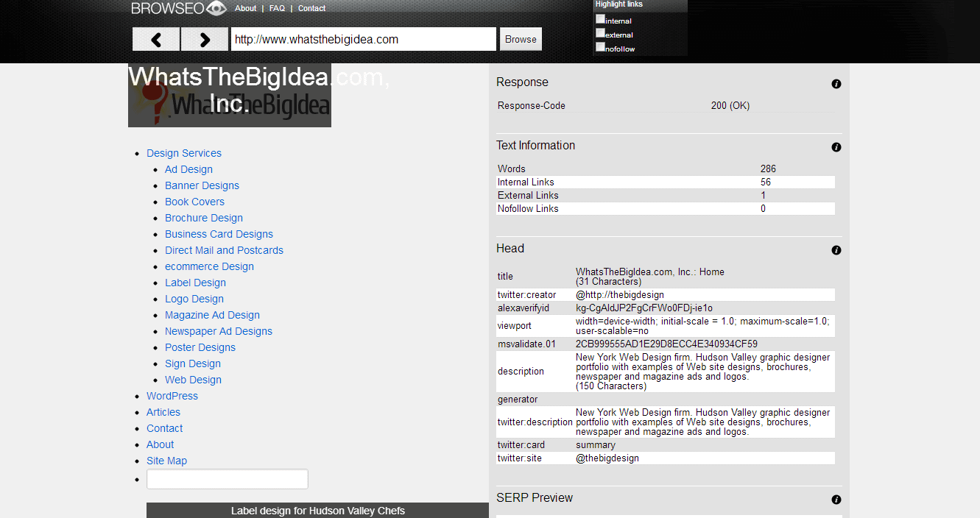Focus the URL address input field
The height and width of the screenshot is (518, 980).
[x=364, y=39]
